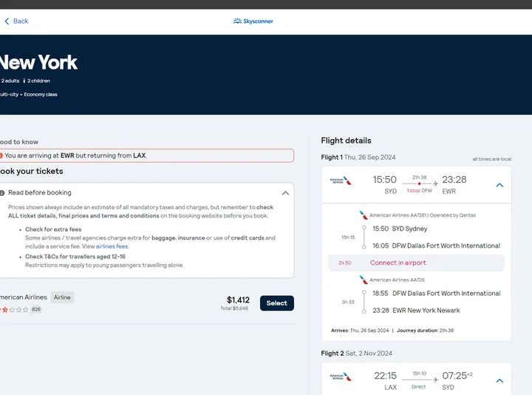
Task: Click the airplane icon in Flight 1 summary
Action: [436, 183]
